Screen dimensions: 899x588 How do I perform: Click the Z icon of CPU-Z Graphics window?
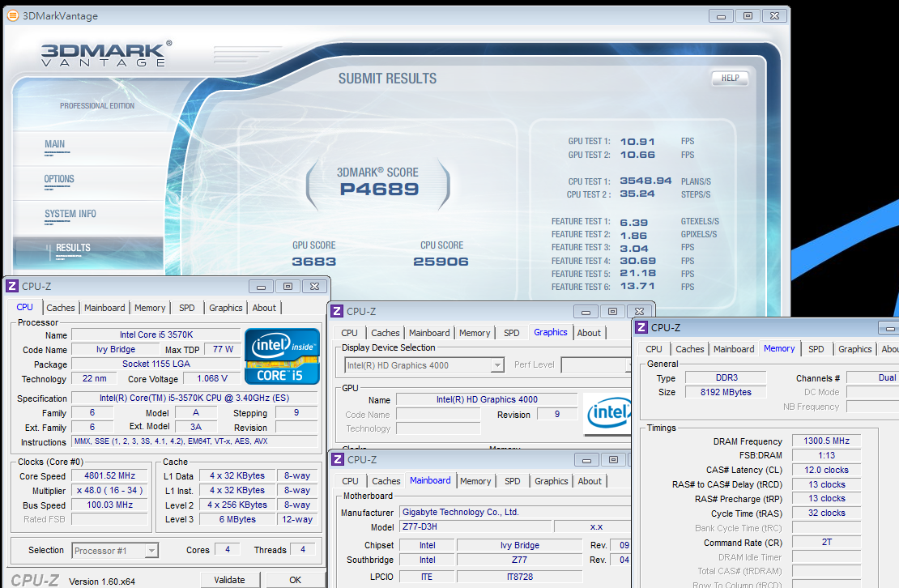tap(337, 311)
